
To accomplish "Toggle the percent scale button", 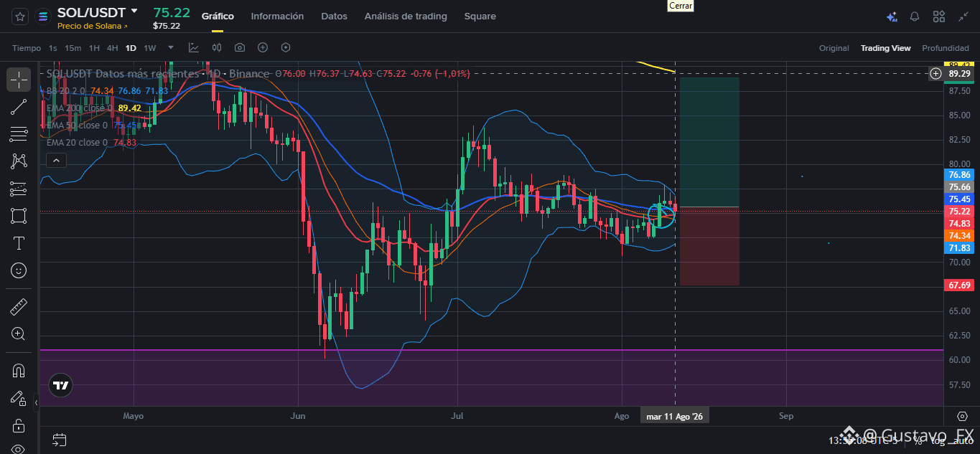I will (918, 440).
